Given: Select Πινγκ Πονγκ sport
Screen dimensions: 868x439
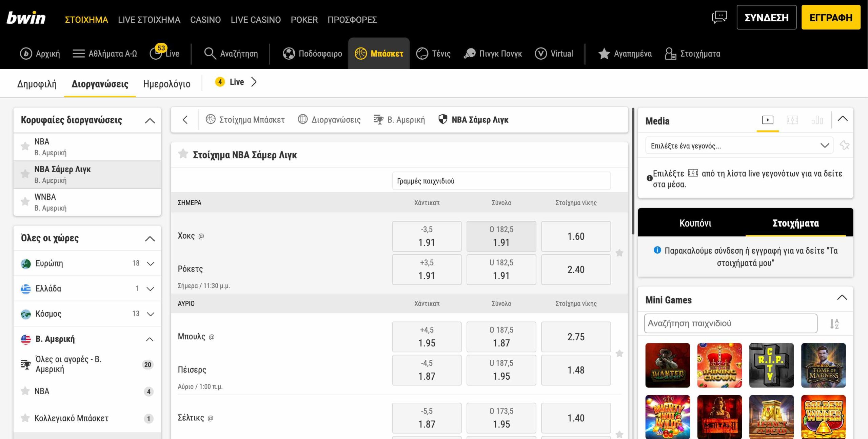Looking at the screenshot, I should pyautogui.click(x=493, y=54).
